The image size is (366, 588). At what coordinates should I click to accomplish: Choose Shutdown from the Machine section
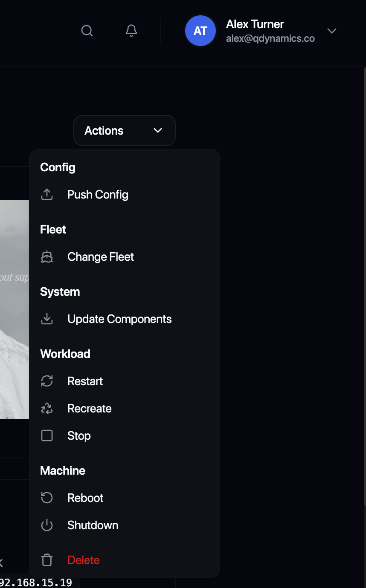93,525
